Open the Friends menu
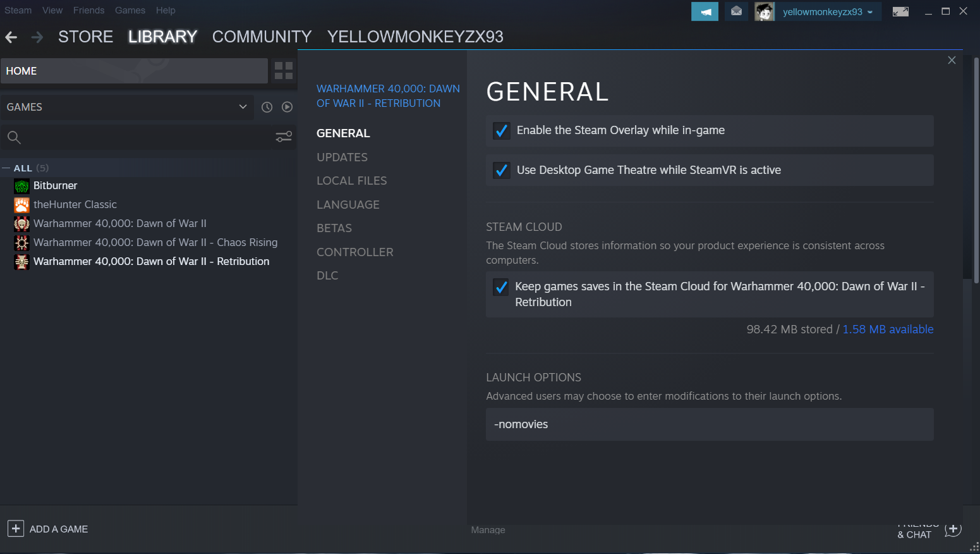 pos(88,10)
